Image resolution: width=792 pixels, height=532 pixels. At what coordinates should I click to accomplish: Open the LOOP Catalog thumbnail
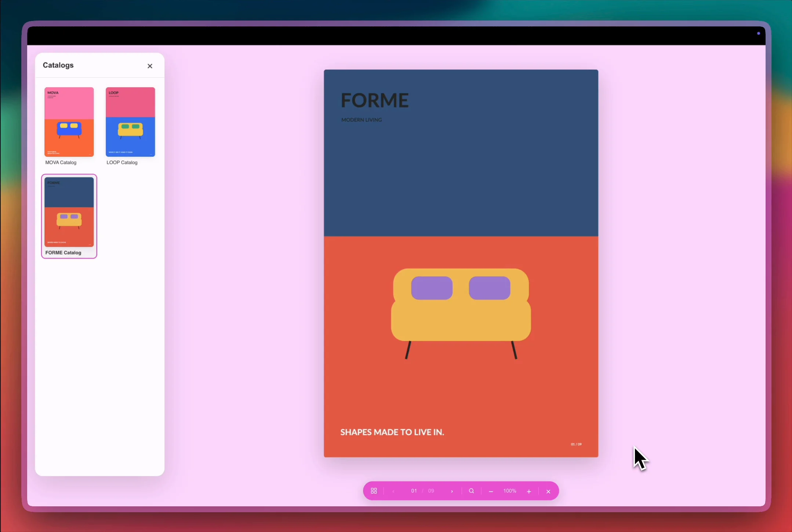coord(130,122)
